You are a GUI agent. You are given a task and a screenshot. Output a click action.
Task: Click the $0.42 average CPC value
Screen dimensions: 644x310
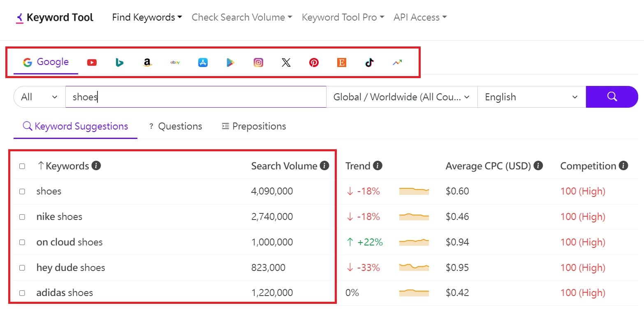(x=457, y=293)
